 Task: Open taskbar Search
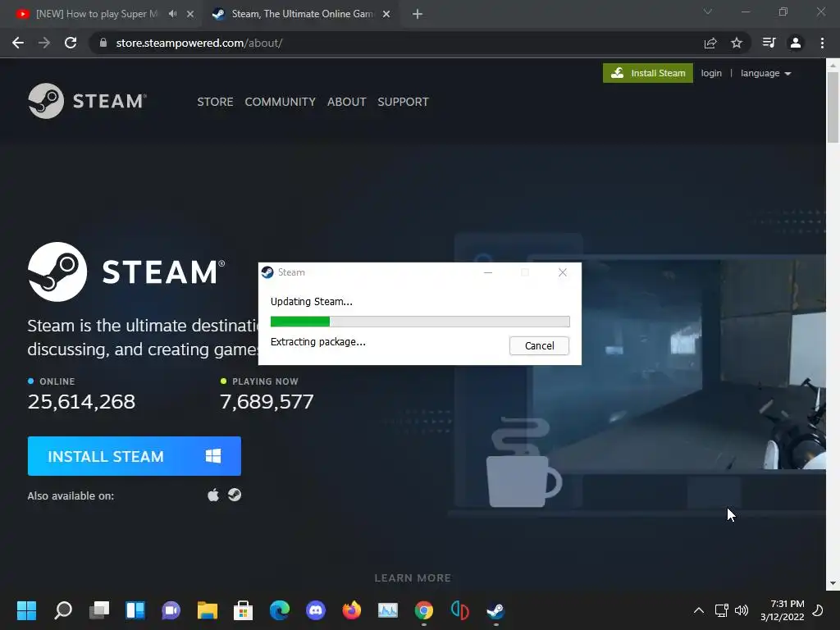click(63, 610)
